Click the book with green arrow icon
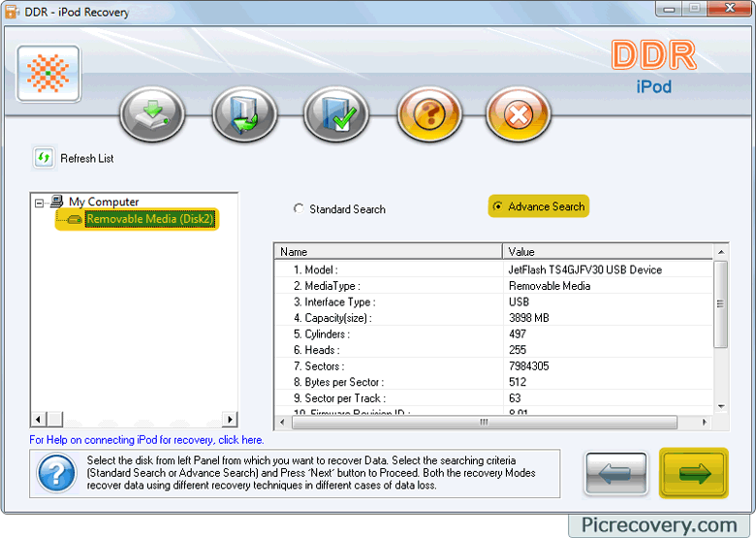 244,114
